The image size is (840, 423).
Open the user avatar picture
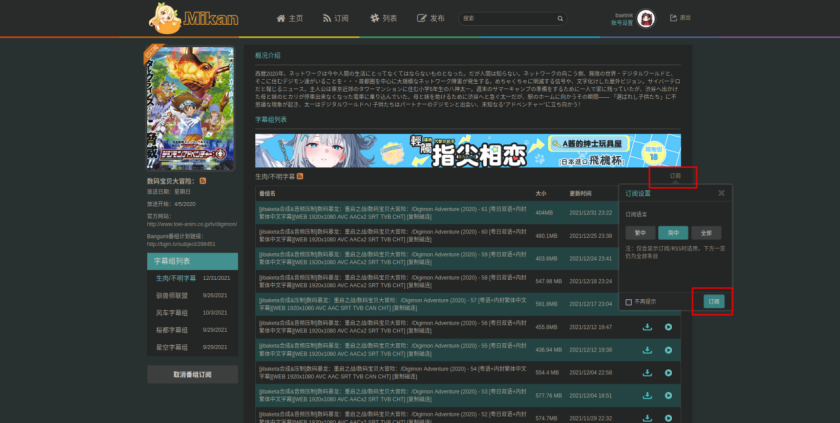click(646, 19)
